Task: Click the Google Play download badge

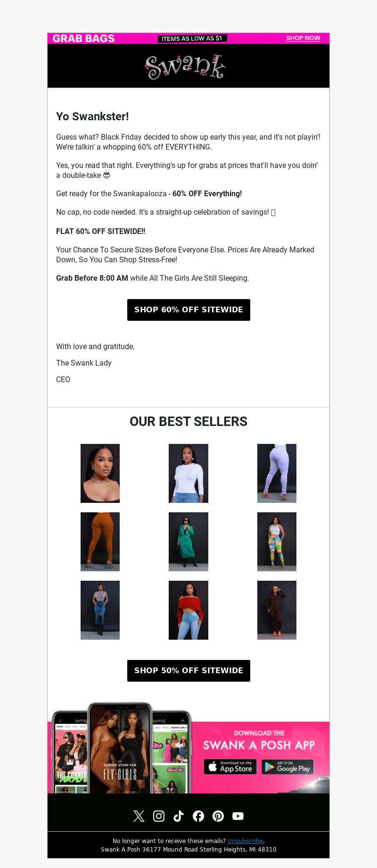Action: [287, 767]
